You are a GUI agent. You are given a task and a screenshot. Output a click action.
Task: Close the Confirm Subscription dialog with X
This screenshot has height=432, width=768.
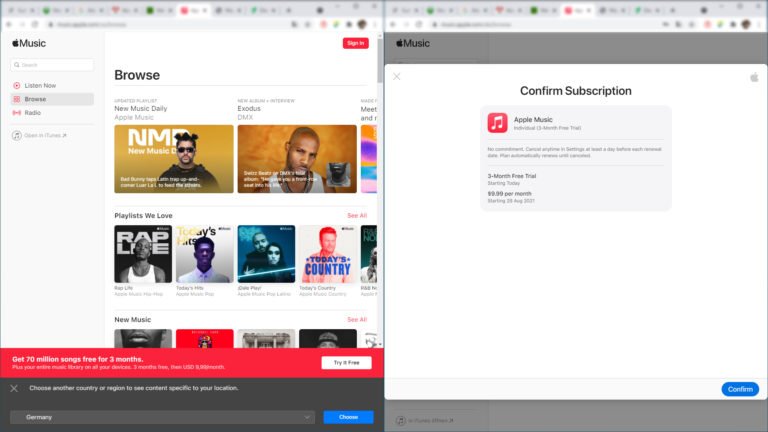(x=397, y=76)
